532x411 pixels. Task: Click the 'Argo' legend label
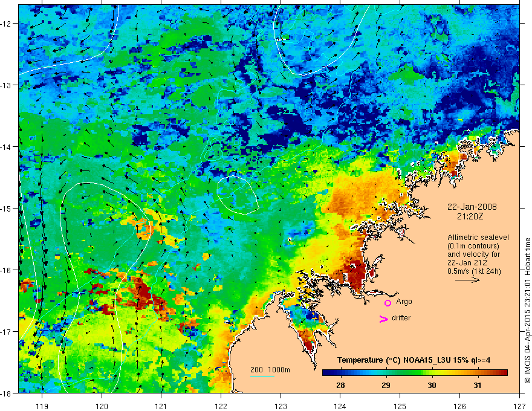pos(404,302)
